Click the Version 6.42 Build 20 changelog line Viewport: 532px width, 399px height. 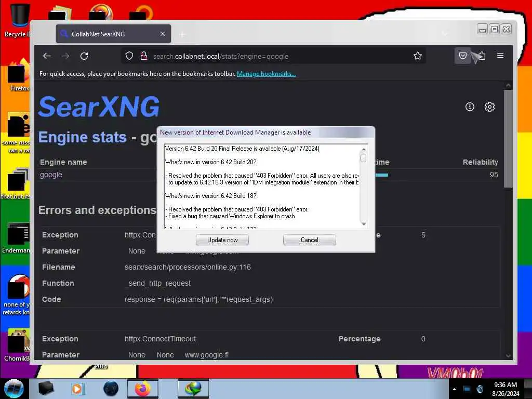point(242,148)
